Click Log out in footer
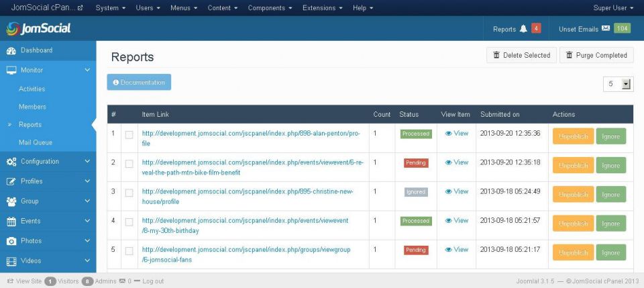Viewport: 644px width, 288px height. tap(153, 281)
